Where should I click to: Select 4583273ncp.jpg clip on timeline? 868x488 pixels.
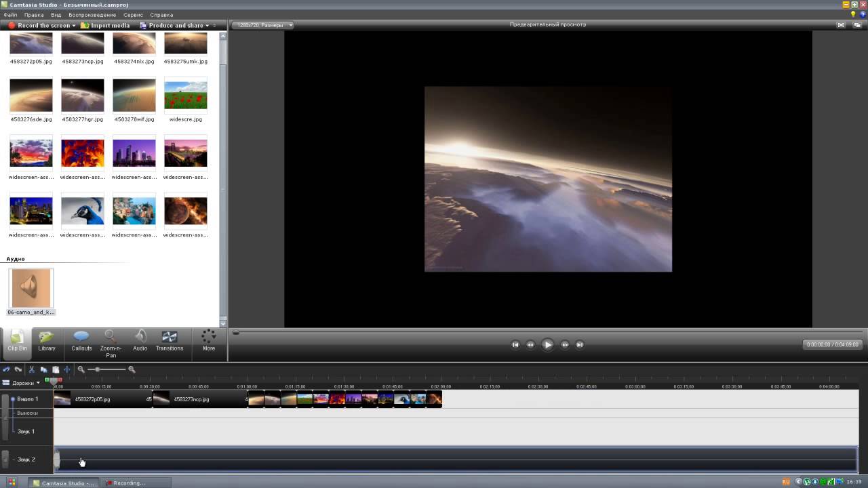[x=200, y=399]
